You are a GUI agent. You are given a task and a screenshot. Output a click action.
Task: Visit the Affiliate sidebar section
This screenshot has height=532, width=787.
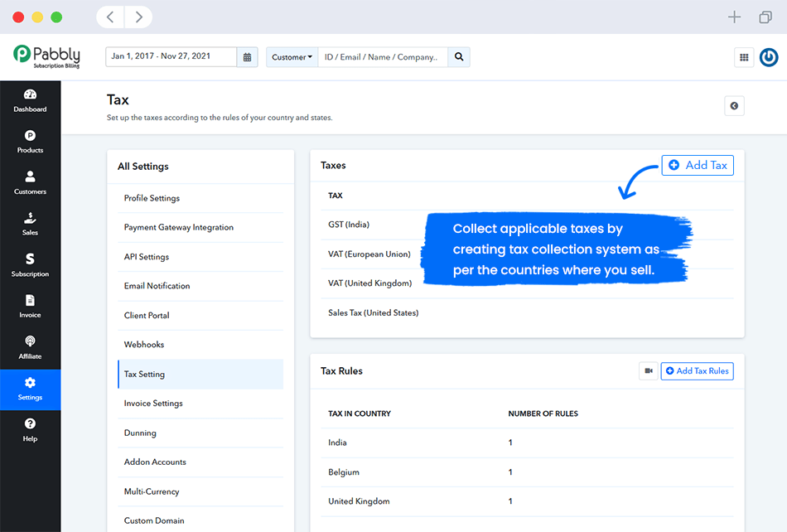(30, 348)
